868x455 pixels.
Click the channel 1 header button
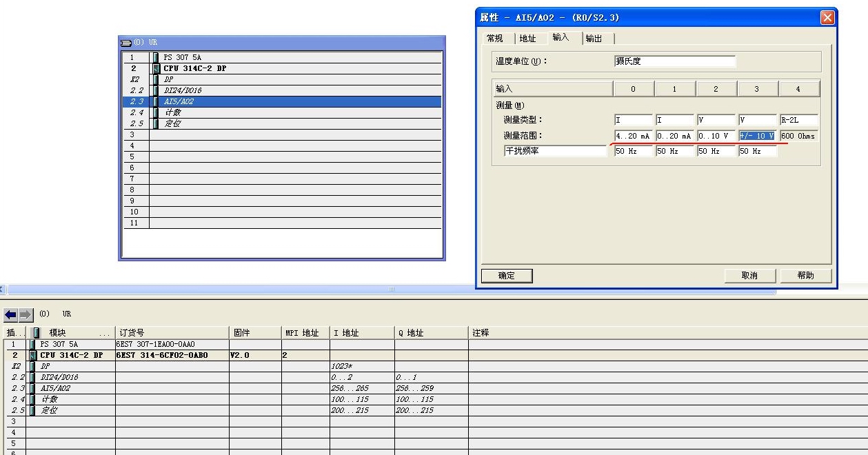[675, 88]
